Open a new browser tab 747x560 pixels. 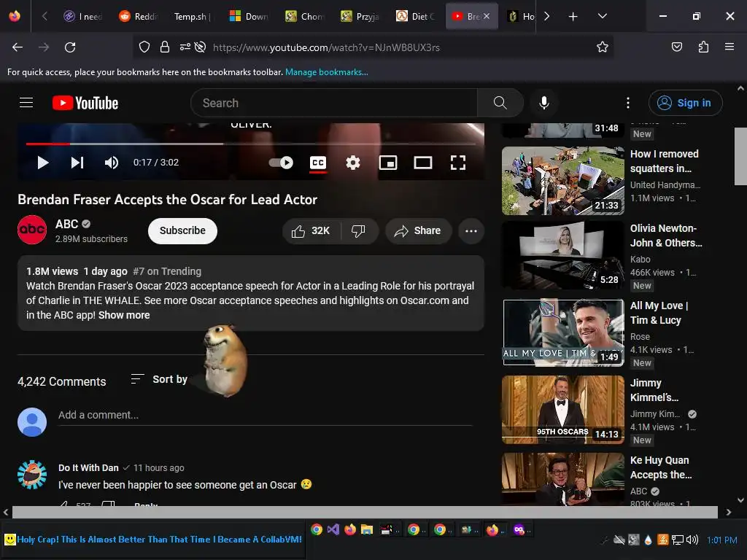coord(573,17)
